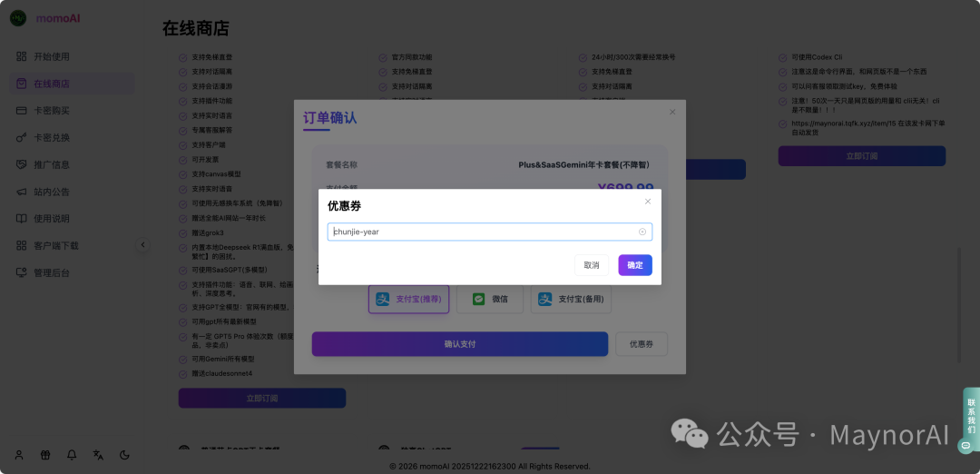Open the user profile icon

pos(19,455)
